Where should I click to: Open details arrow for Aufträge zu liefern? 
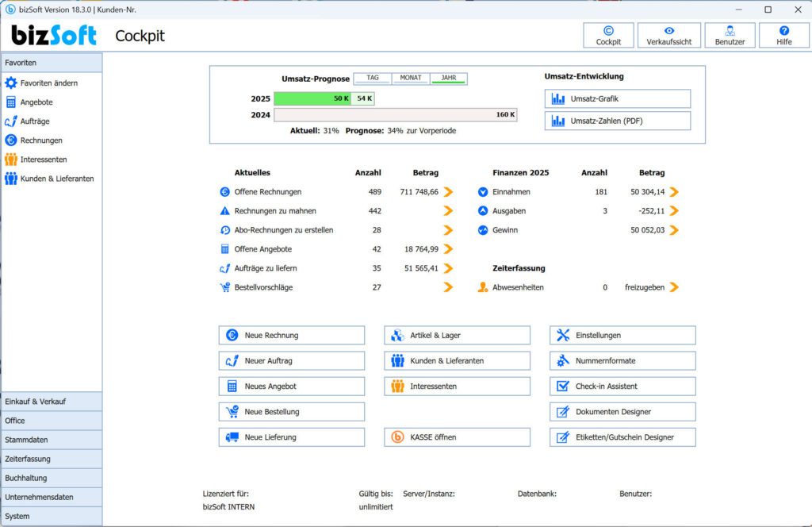click(x=449, y=268)
